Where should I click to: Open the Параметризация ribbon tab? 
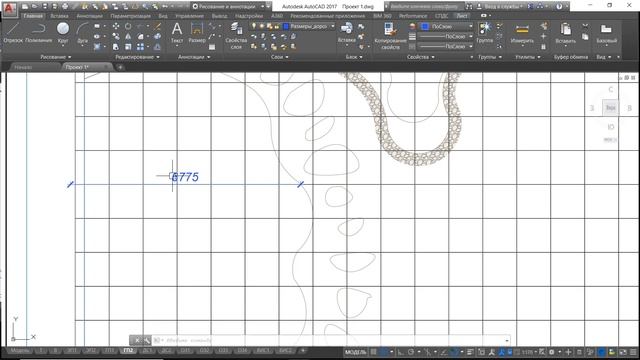point(130,16)
